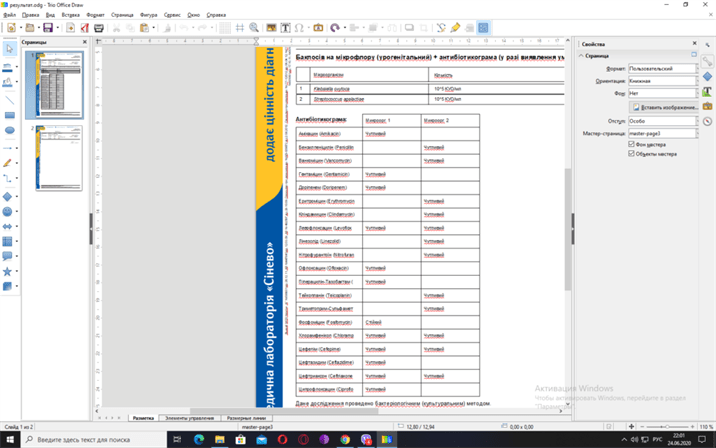Select the Symbol Shapes smiley tool
Image resolution: width=716 pixels, height=448 pixels.
point(7,211)
